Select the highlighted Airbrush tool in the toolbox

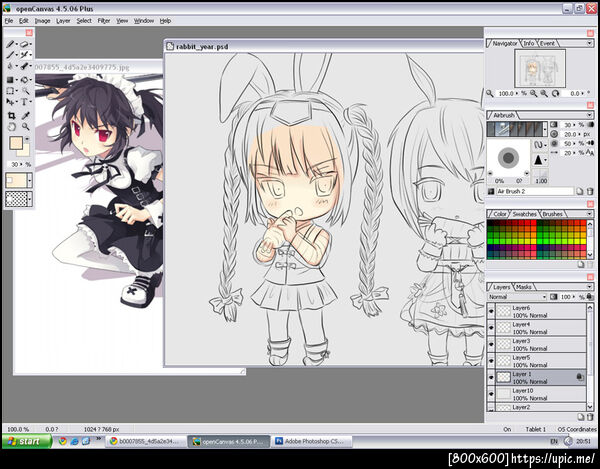24,55
